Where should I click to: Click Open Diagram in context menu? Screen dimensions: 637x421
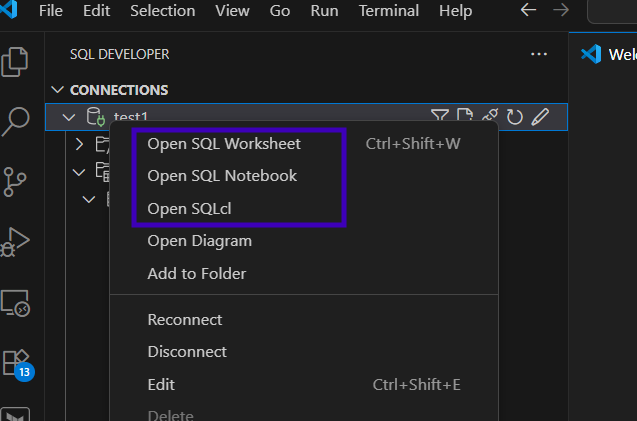tap(199, 241)
